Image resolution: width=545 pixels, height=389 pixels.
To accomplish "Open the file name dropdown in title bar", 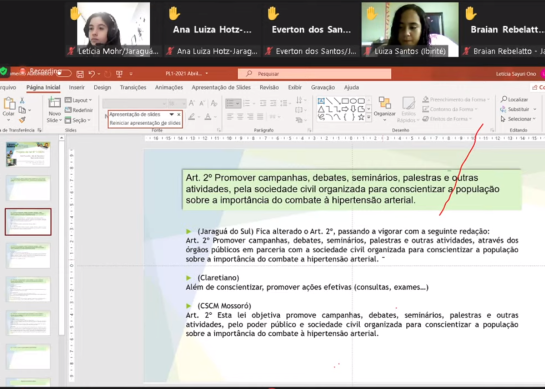I will [207, 74].
